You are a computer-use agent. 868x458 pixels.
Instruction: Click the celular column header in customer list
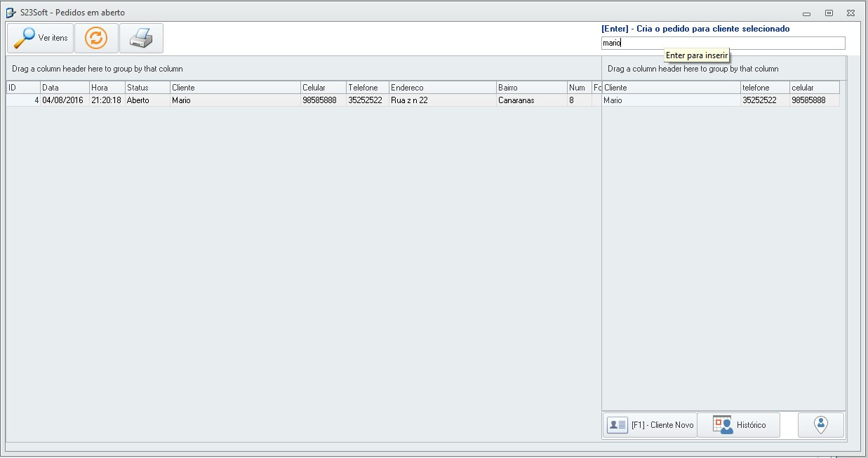(x=813, y=88)
